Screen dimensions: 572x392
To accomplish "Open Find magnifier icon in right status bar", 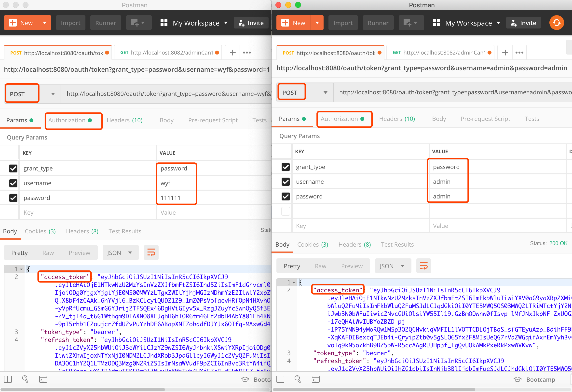I will [298, 379].
